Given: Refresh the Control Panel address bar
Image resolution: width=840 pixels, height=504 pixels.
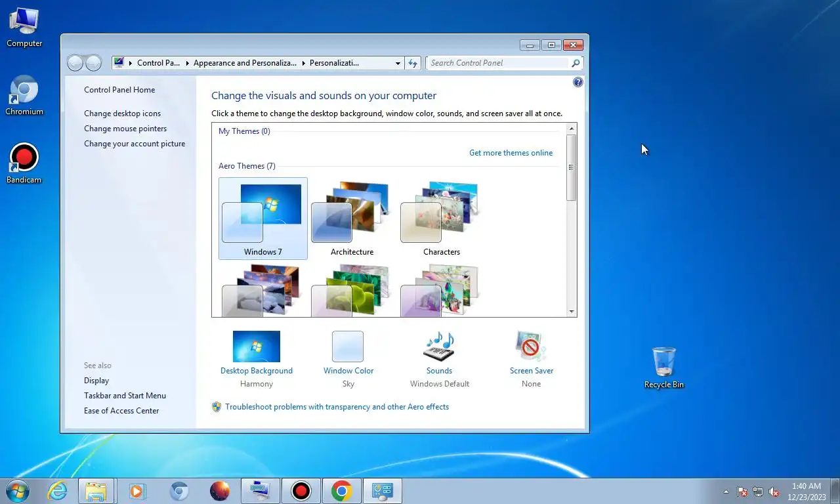Looking at the screenshot, I should pyautogui.click(x=413, y=63).
